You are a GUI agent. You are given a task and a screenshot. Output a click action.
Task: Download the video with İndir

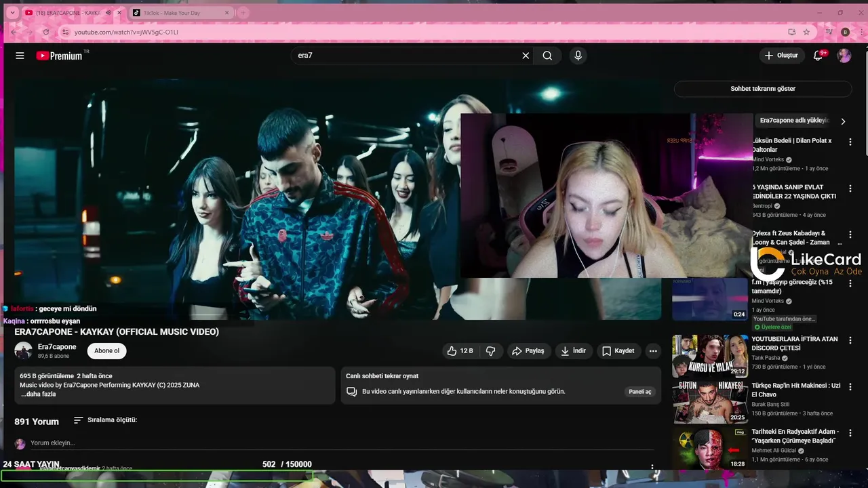pyautogui.click(x=573, y=350)
